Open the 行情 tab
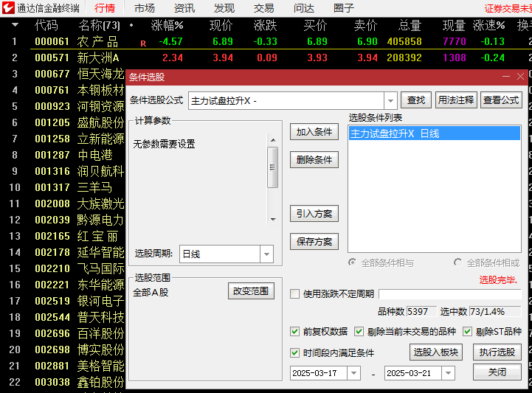The image size is (532, 393). click(105, 8)
